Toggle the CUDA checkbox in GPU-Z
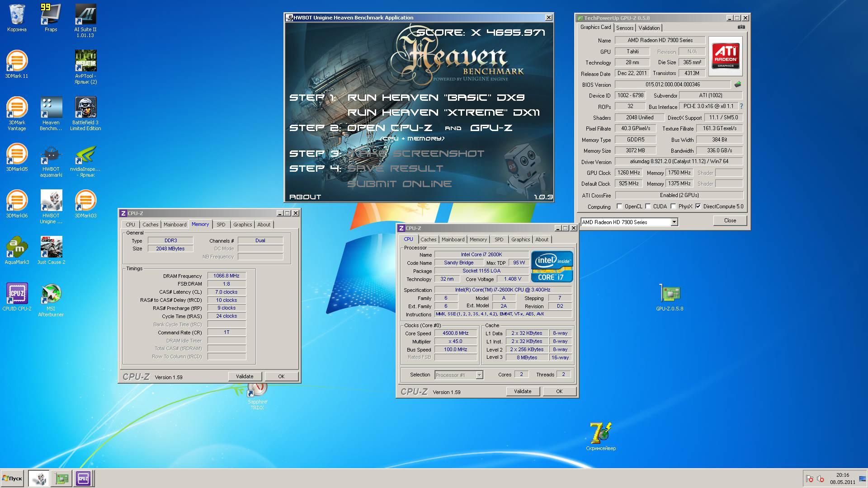 648,206
